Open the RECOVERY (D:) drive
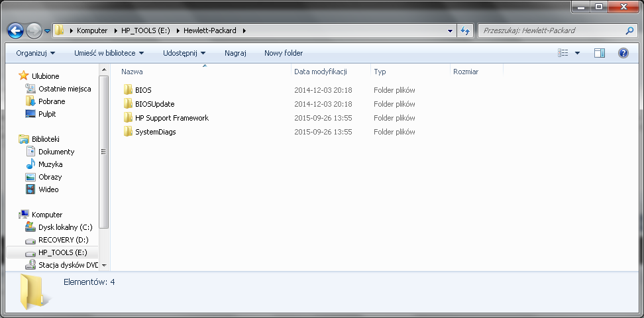The image size is (644, 318). pyautogui.click(x=63, y=240)
